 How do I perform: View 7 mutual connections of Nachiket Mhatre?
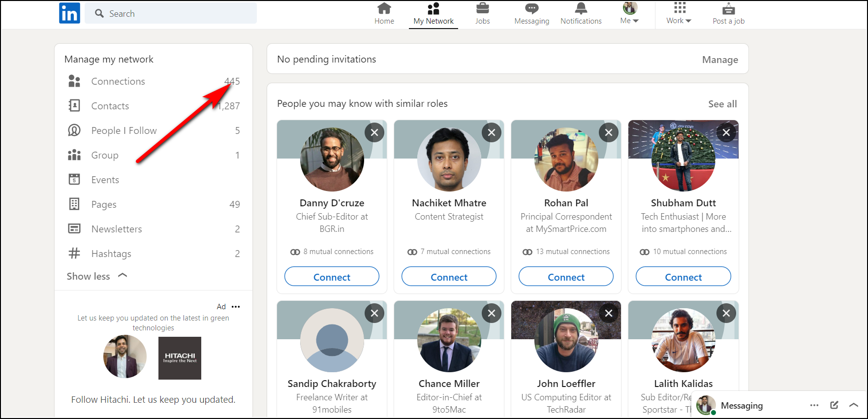(449, 252)
